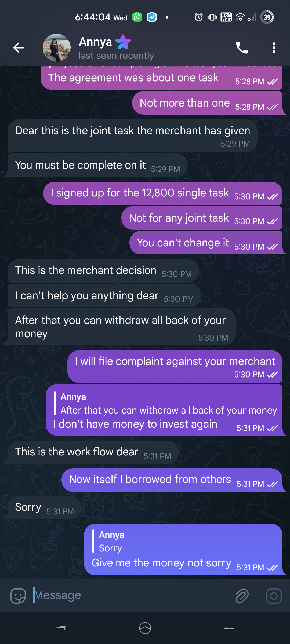Tap message 'This is the merchant decision'
290x644 pixels.
(86, 271)
